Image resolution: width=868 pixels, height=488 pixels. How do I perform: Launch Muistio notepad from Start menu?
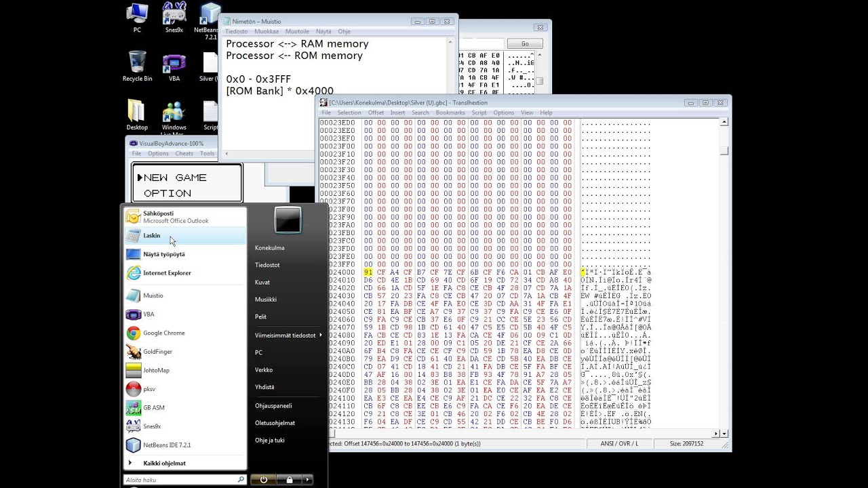(x=184, y=296)
